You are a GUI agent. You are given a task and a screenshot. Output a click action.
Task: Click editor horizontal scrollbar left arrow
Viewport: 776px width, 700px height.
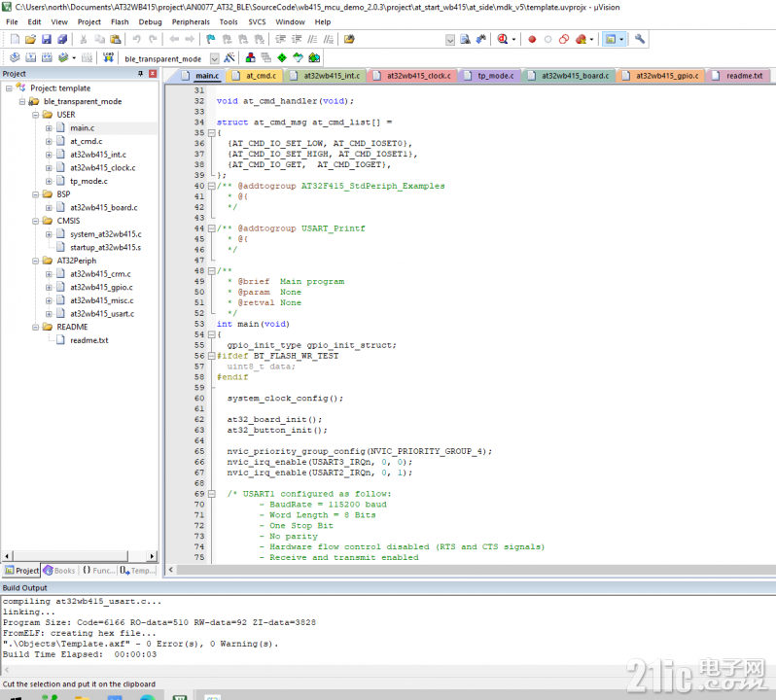coord(171,570)
